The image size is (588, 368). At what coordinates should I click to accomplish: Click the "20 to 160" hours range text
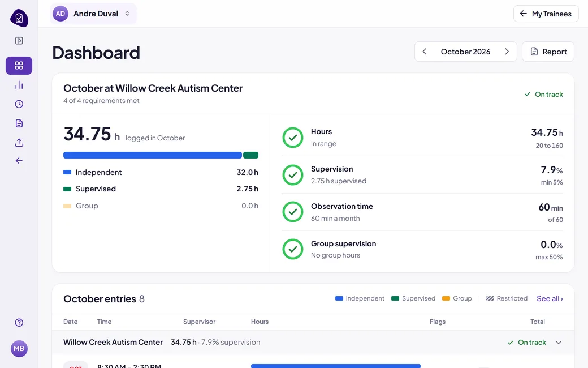(550, 146)
